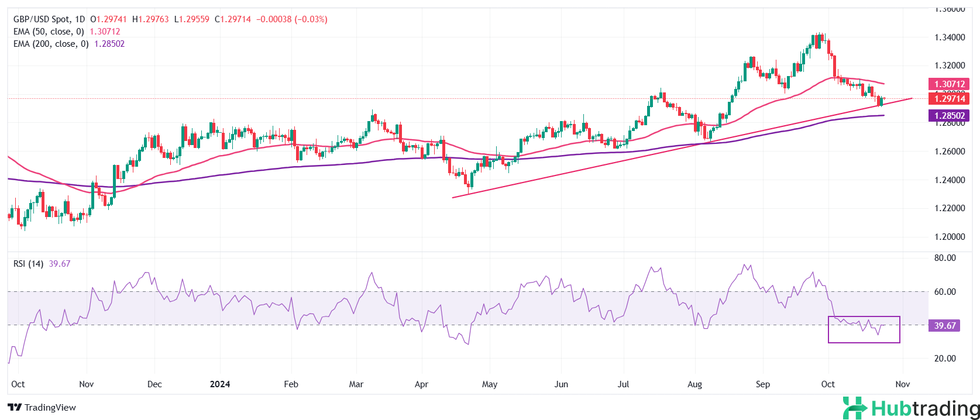Click the Dec label on time axis
This screenshot has width=980, height=420.
154,384
